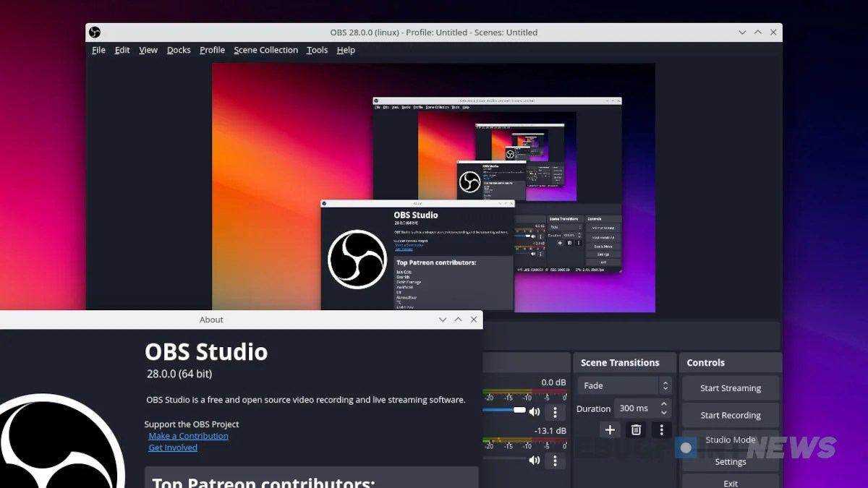
Task: Mute the top audio source with its speaker icon
Action: point(535,411)
